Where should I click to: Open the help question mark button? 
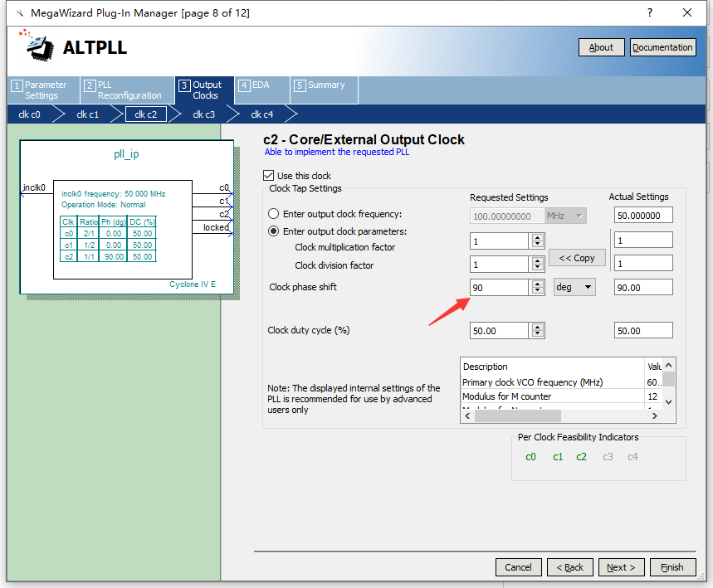650,12
